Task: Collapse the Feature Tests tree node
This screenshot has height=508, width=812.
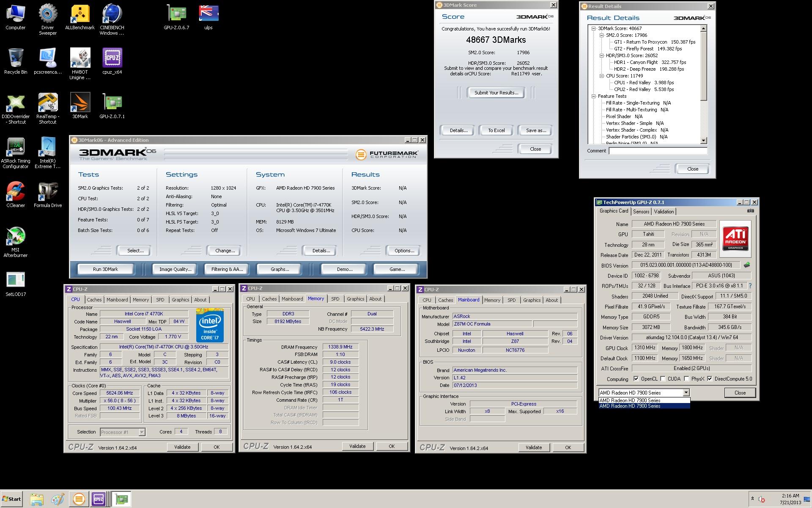Action: click(593, 96)
